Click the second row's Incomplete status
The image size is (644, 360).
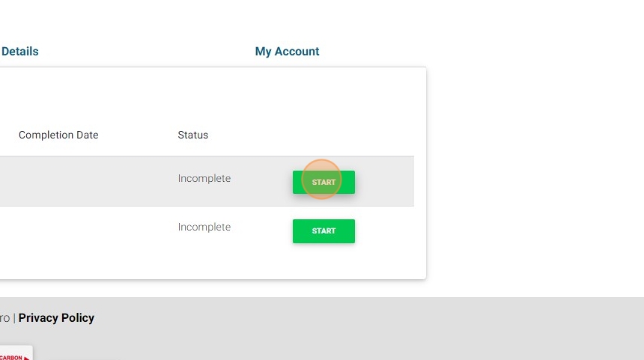pos(204,228)
